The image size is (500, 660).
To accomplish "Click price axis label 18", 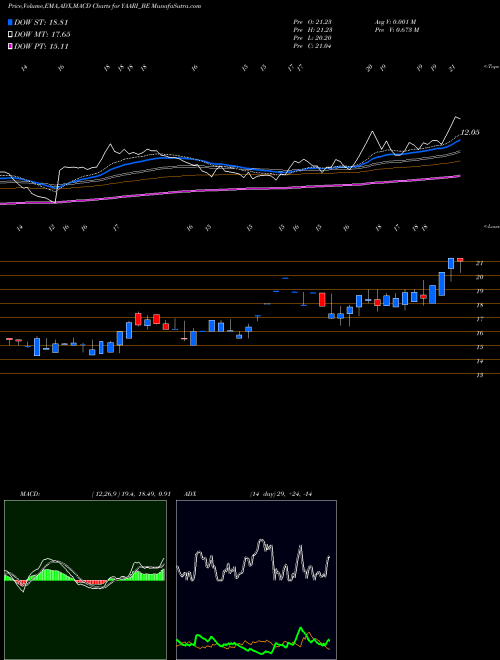I will click(479, 306).
